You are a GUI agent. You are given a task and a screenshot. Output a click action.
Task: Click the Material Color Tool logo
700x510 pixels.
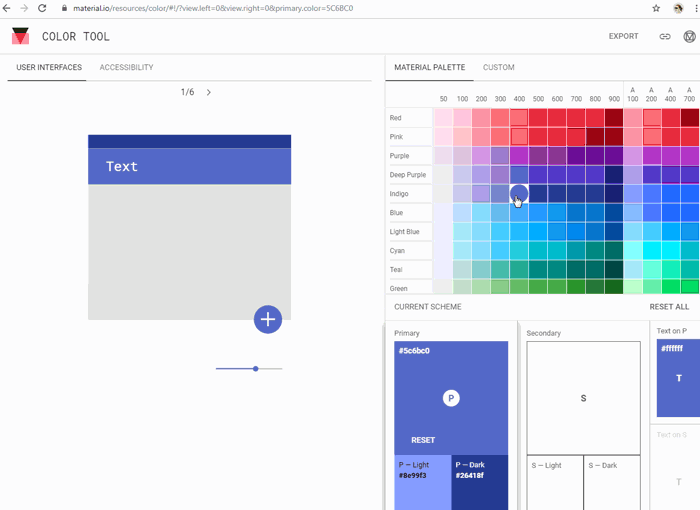point(21,37)
